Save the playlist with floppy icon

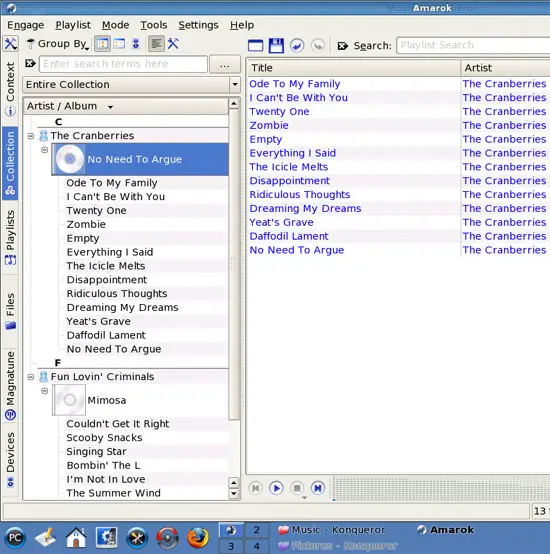pos(276,46)
